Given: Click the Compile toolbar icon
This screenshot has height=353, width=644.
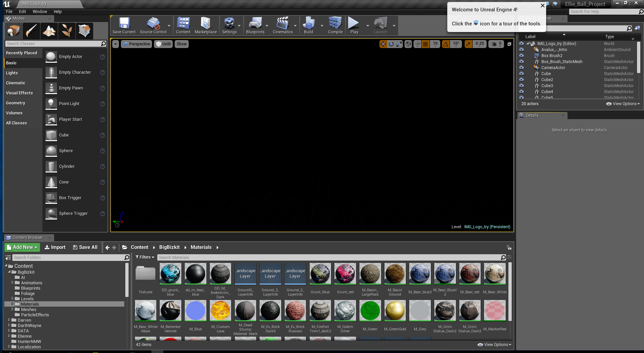Looking at the screenshot, I should point(335,25).
